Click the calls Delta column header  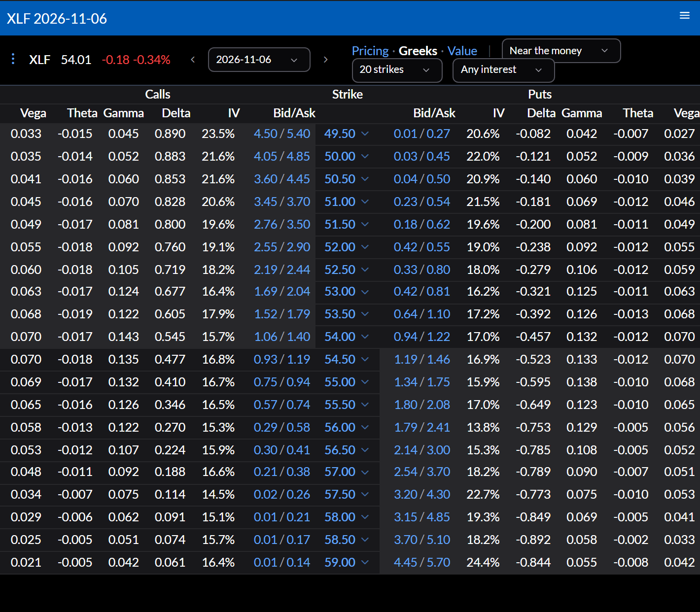(x=176, y=113)
